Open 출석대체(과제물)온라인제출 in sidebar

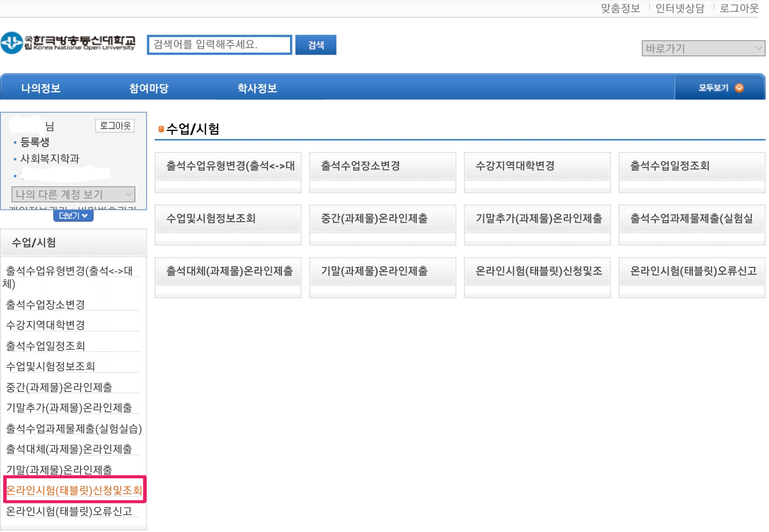(69, 449)
